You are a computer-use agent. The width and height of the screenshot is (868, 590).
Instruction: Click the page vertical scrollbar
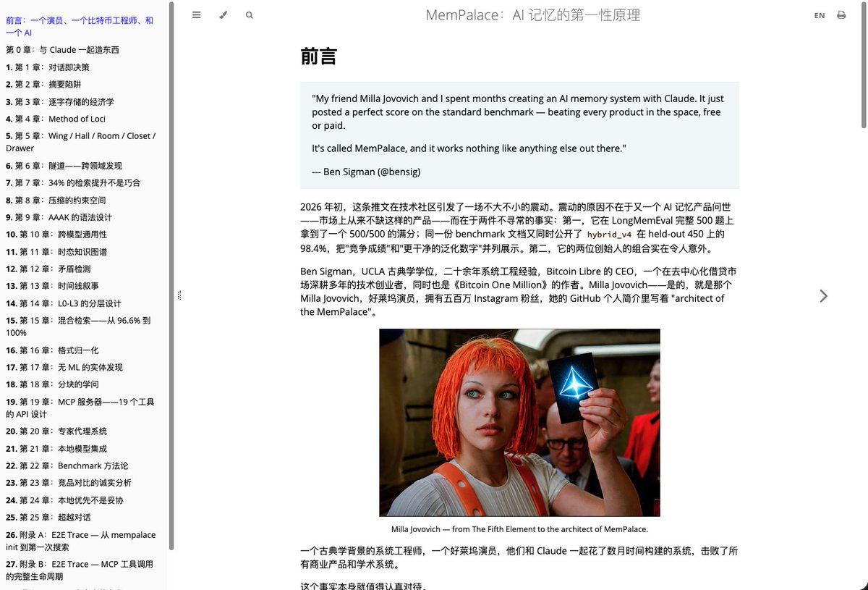point(864,64)
